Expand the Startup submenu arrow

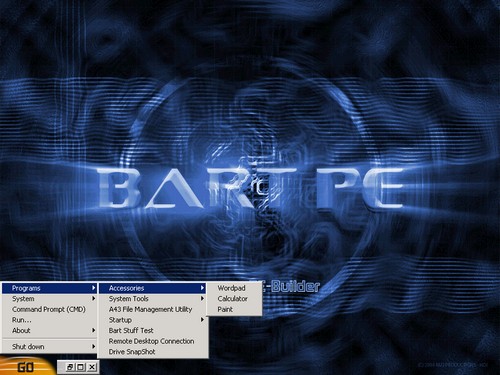pos(202,320)
